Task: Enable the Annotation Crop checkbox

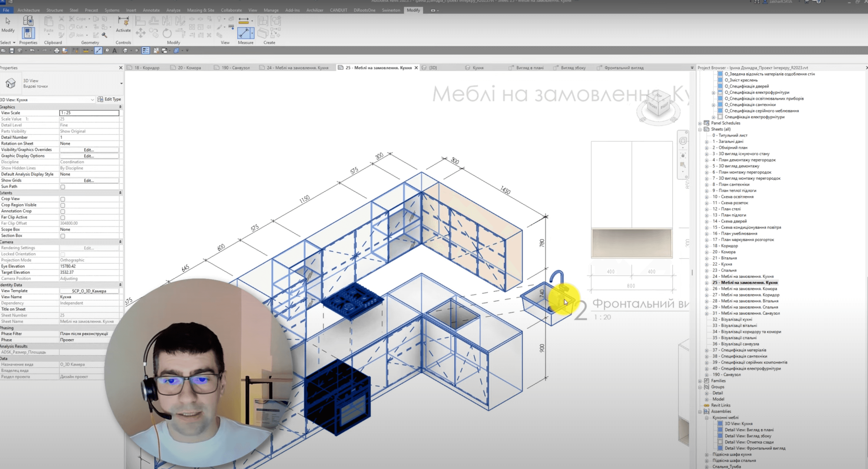Action: coord(63,211)
